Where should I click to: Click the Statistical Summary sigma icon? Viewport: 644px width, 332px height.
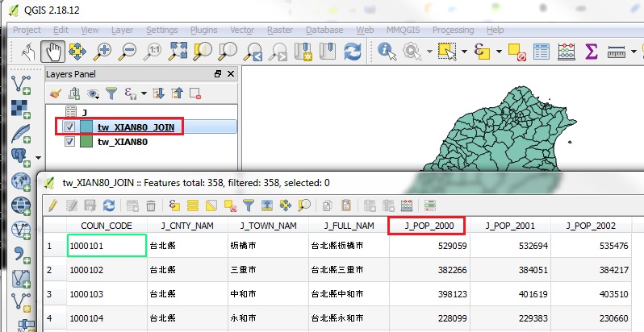pyautogui.click(x=591, y=52)
